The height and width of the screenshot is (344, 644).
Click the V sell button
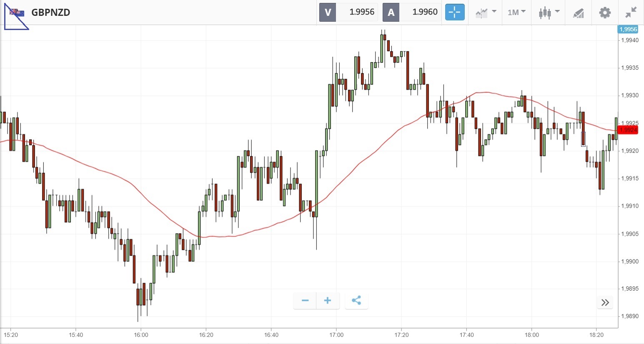[328, 12]
